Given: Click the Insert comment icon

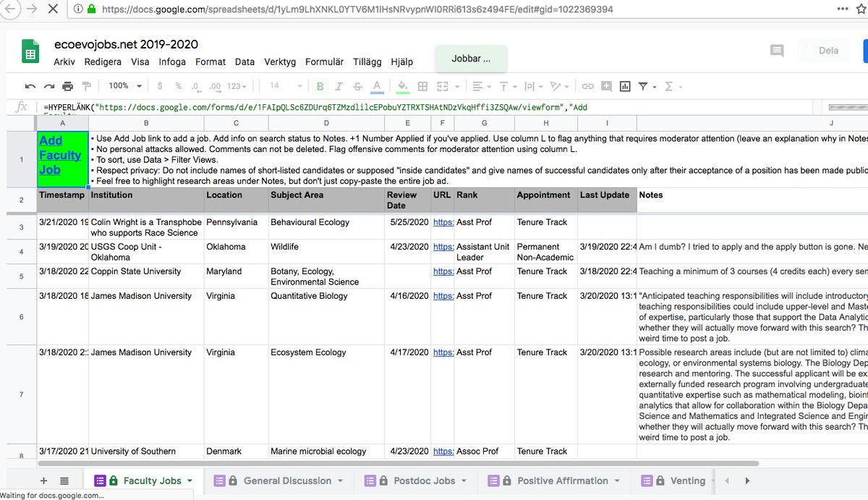Looking at the screenshot, I should pyautogui.click(x=606, y=86).
